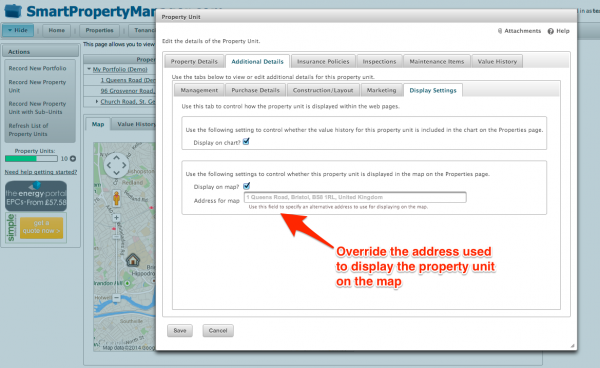Click Refresh List of Property Units
This screenshot has height=368, width=600.
29,130
